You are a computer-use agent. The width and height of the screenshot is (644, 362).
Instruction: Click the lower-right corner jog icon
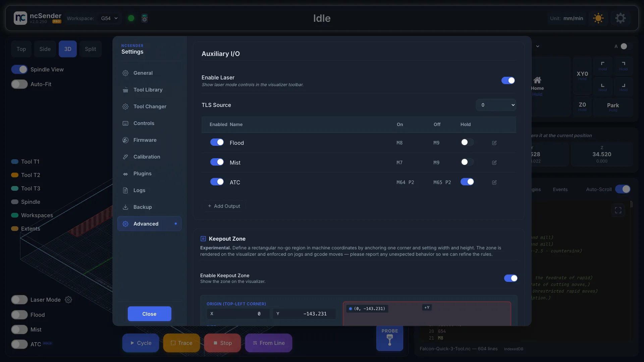click(x=624, y=86)
